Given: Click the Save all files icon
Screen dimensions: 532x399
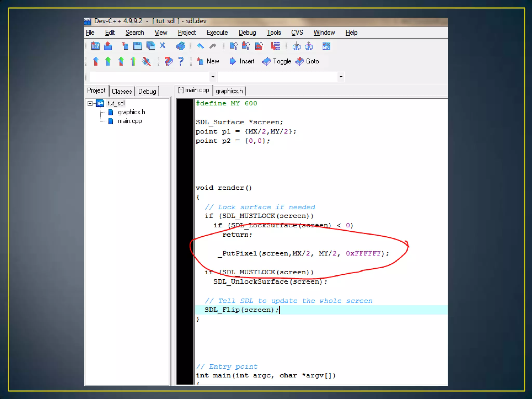Looking at the screenshot, I should (151, 46).
